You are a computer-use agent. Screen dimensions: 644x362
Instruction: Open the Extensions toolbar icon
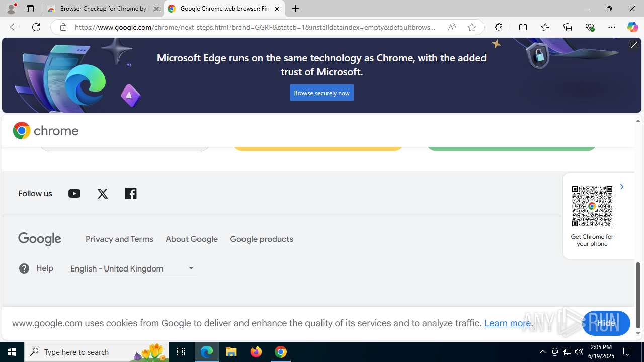tap(499, 27)
